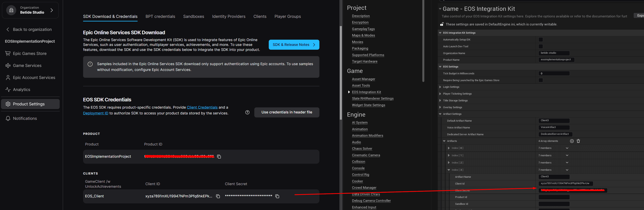Copy the EOS_Client Client Secret
The image size is (644, 210).
(x=277, y=196)
